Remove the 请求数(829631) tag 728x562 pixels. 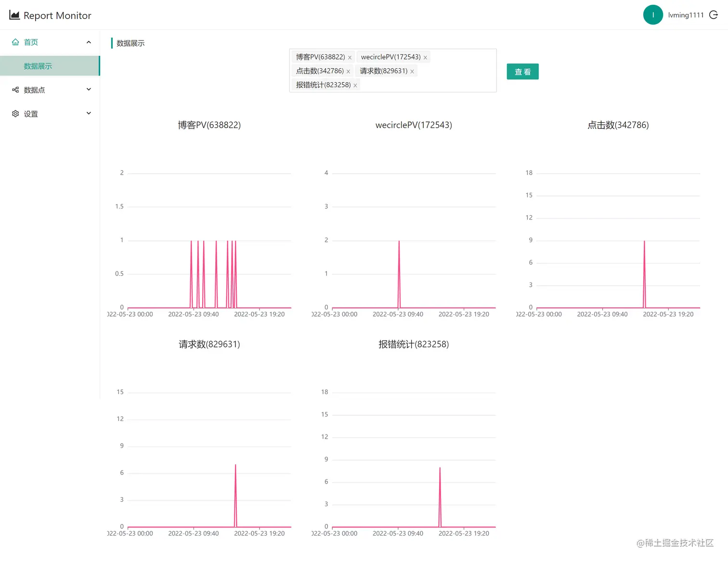pos(412,72)
